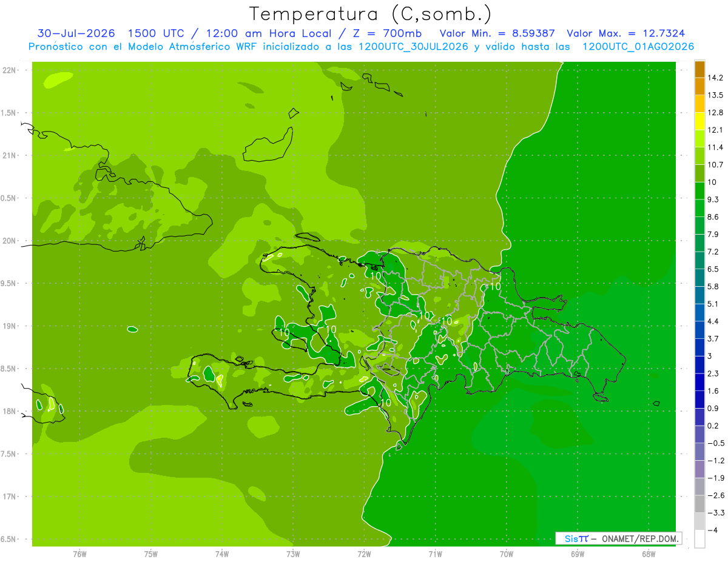Viewport: 728px width, 562px height.
Task: Click the '1200UTC_30JUL2026' initialization time
Action: click(x=413, y=47)
